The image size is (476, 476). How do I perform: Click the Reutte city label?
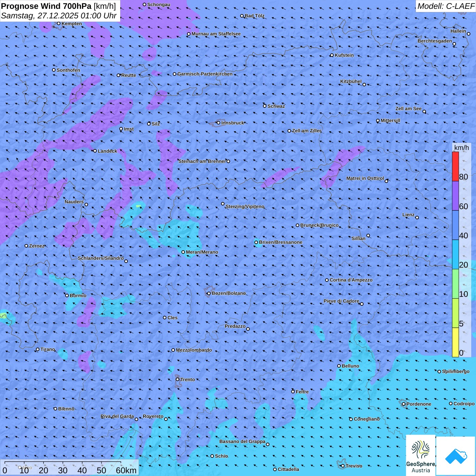click(x=129, y=75)
